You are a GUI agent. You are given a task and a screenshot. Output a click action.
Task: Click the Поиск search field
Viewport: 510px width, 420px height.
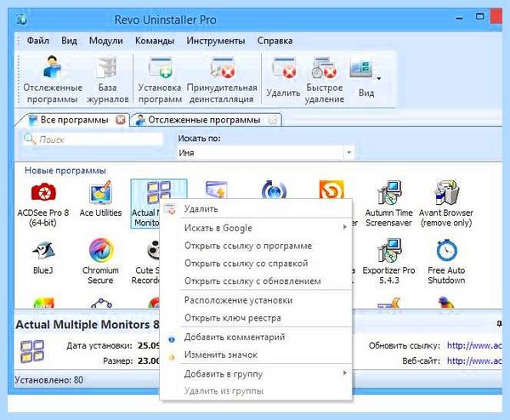tap(93, 139)
